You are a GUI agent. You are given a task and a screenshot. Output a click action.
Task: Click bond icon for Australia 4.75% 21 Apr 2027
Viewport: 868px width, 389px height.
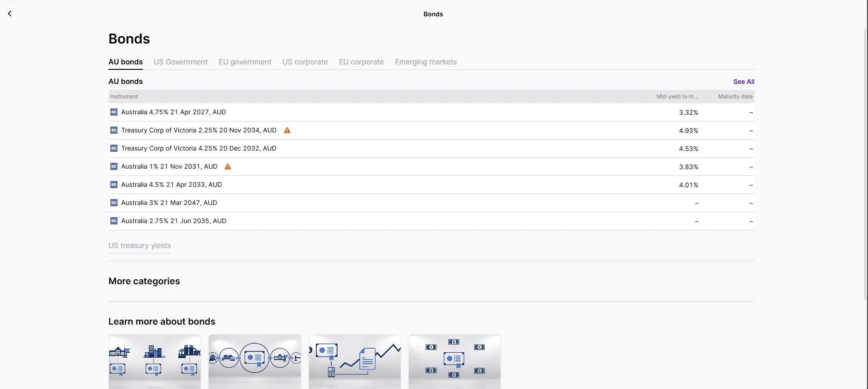click(114, 112)
